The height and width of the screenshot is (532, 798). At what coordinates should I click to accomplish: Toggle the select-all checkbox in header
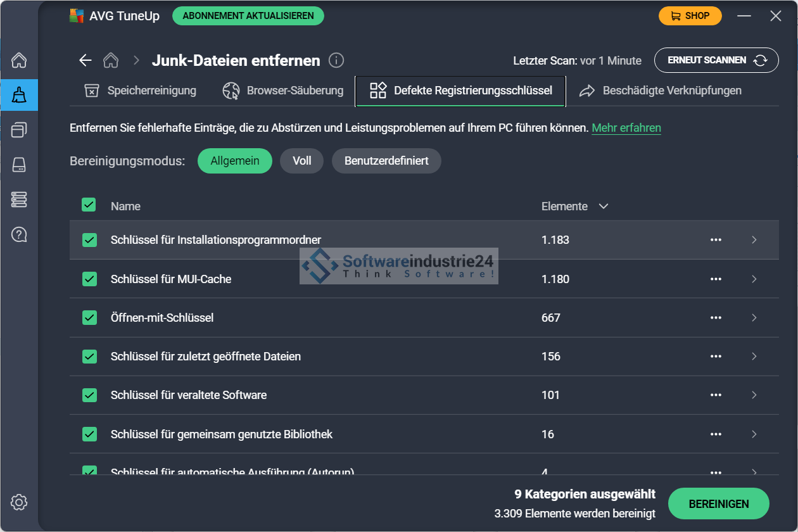click(89, 205)
